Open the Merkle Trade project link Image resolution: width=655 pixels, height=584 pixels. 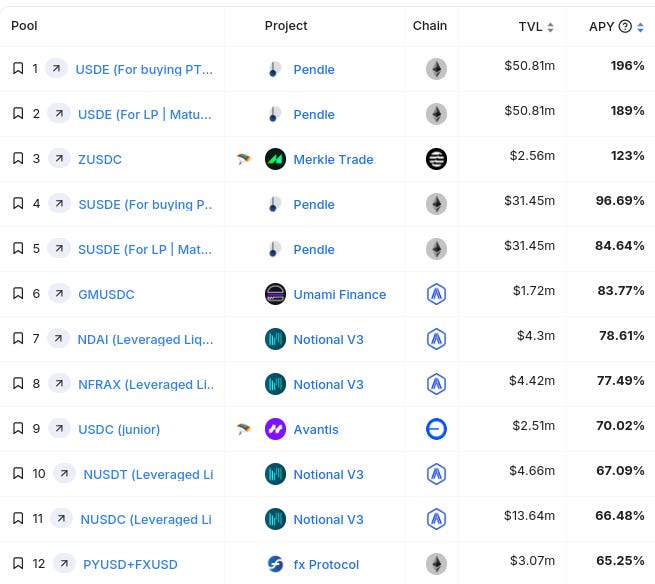pos(333,159)
